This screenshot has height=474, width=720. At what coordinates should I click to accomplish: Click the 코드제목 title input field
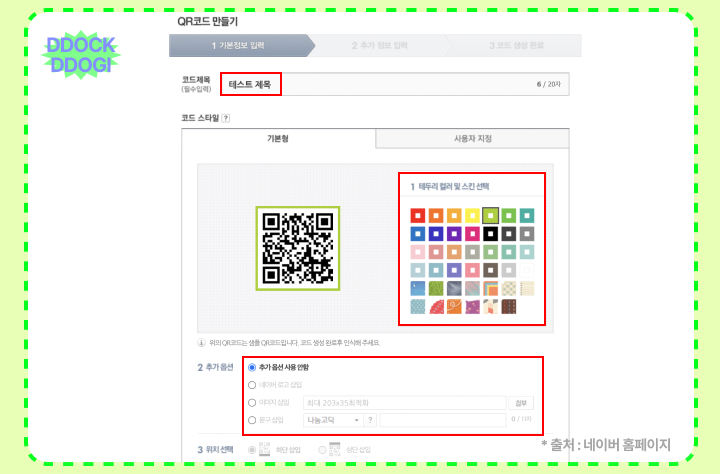[x=395, y=84]
